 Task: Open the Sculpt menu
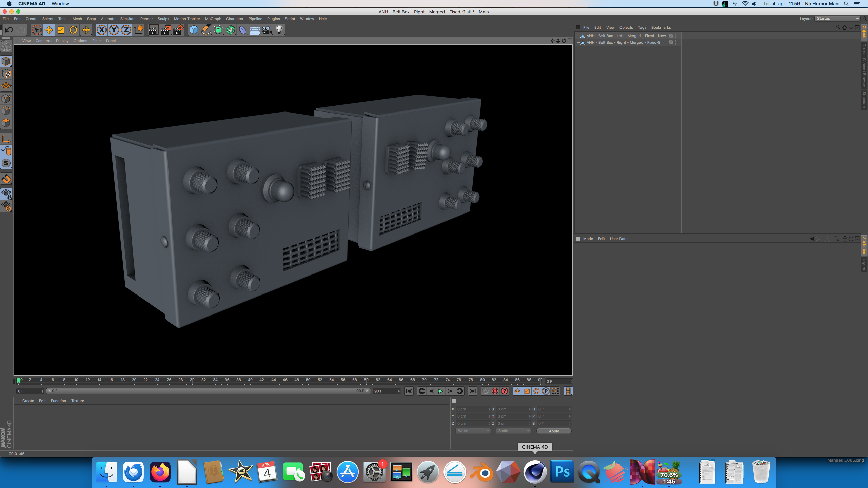[x=163, y=19]
